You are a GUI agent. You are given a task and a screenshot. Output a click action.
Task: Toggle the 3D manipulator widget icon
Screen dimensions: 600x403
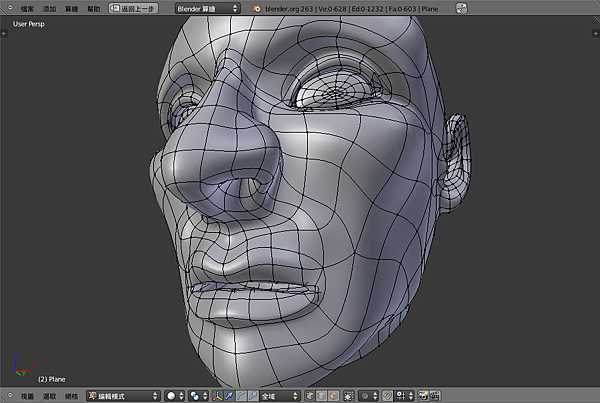tap(217, 396)
